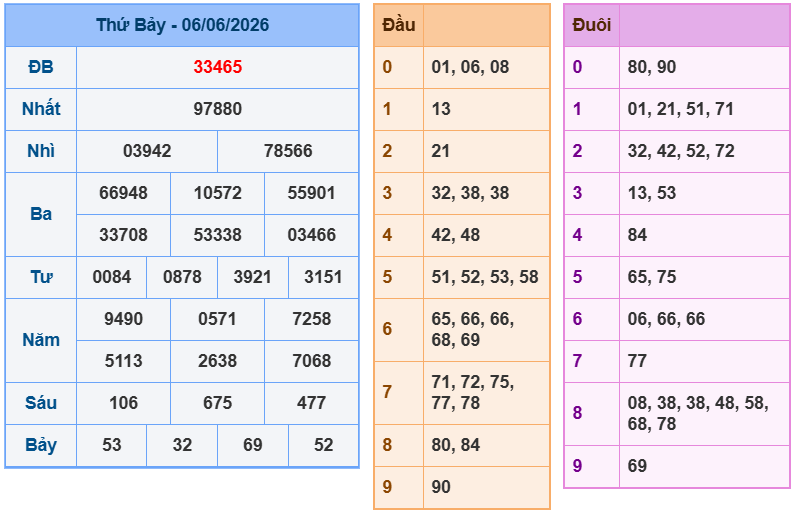This screenshot has height=521, width=795.
Task: Click third prize number 55901
Action: [x=311, y=193]
